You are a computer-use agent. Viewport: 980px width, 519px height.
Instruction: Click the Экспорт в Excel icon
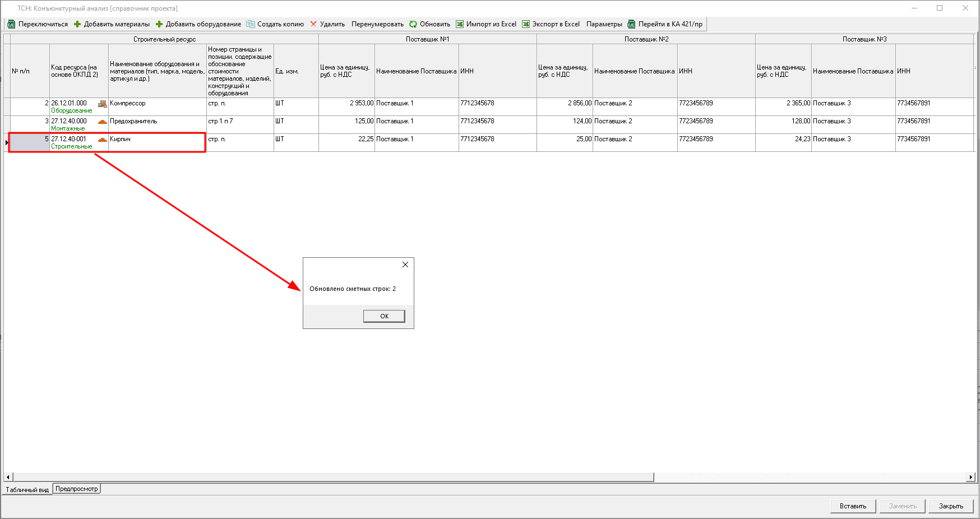click(x=526, y=24)
